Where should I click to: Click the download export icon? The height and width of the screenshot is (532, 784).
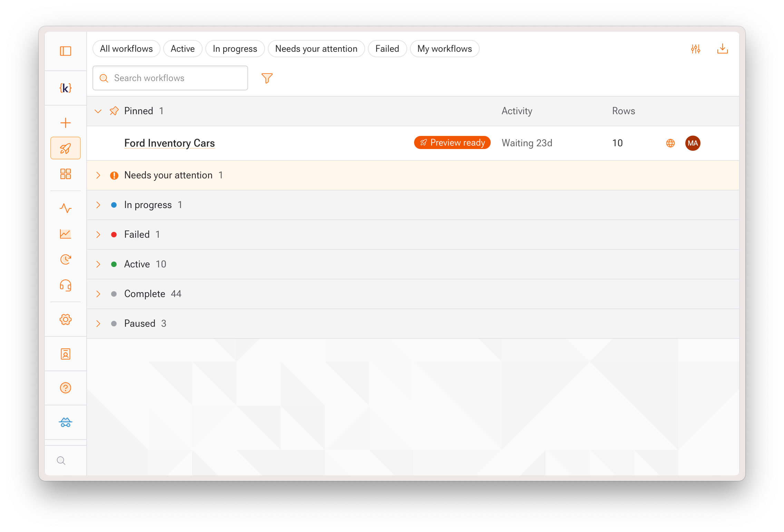722,49
